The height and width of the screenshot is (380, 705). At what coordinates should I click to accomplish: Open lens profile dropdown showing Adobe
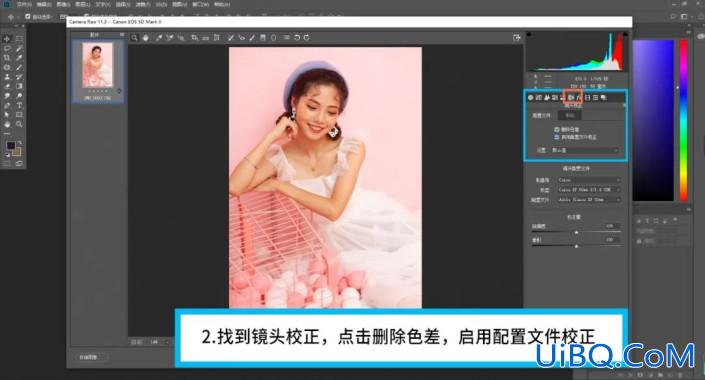589,200
